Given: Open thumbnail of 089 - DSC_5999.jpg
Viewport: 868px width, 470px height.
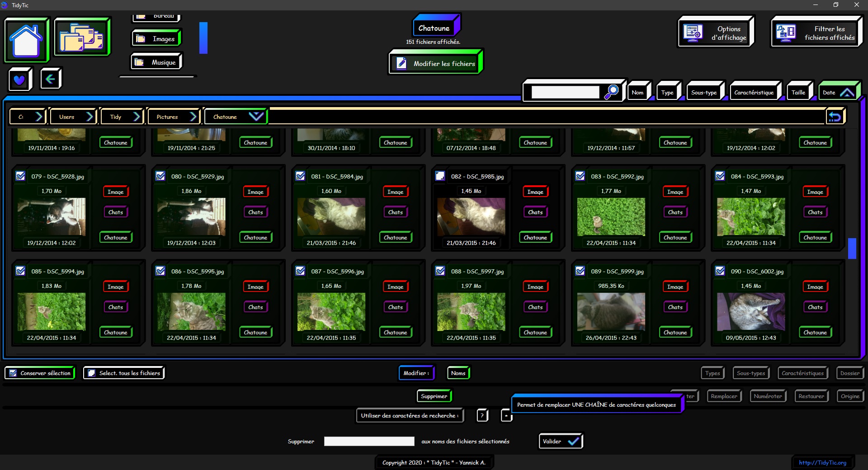Looking at the screenshot, I should click(x=611, y=311).
